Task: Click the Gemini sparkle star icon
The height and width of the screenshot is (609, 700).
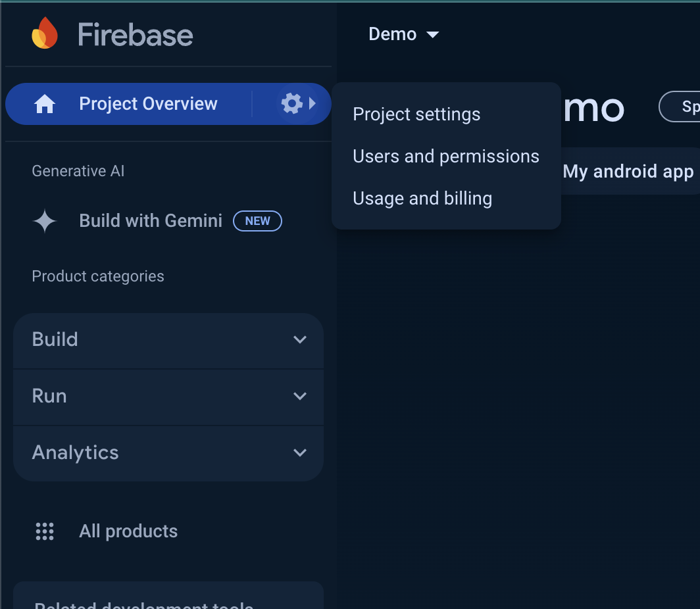Action: tap(45, 221)
